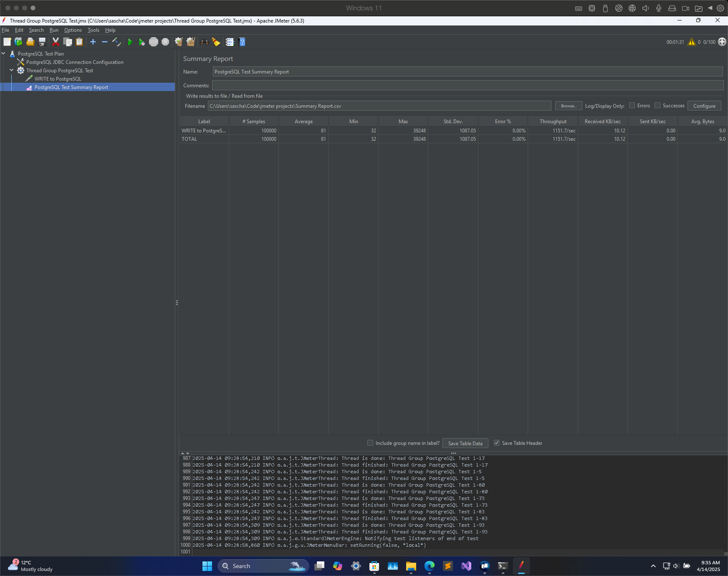
Task: Click the Toggle enable/disable icon
Action: pyautogui.click(x=116, y=42)
